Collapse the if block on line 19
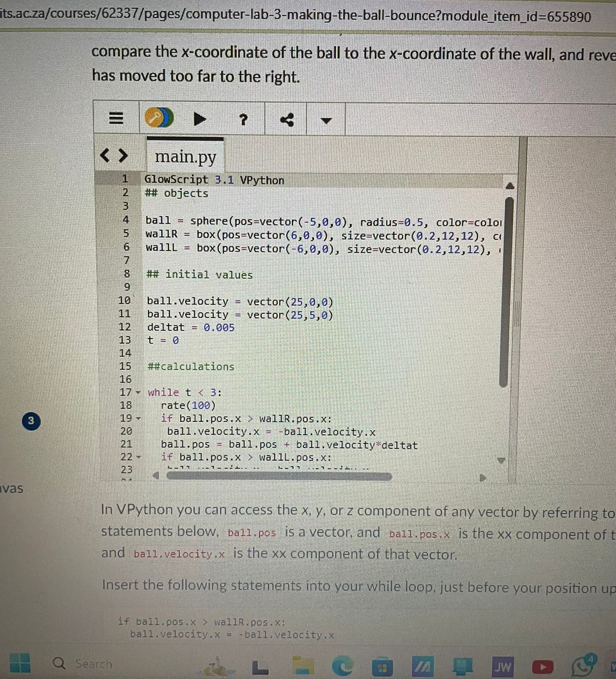The width and height of the screenshot is (616, 679). click(x=138, y=418)
